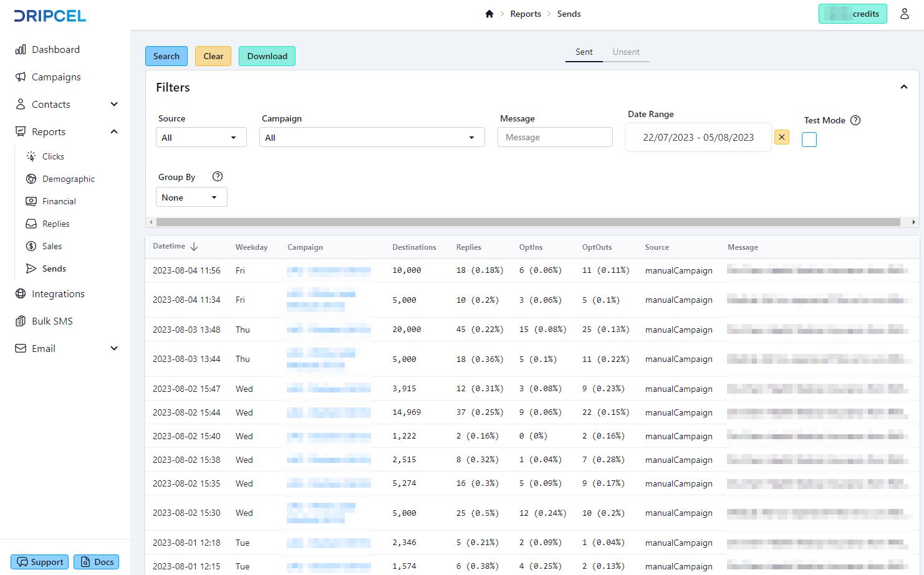The image size is (924, 575).
Task: Click the Demographic globe icon
Action: click(31, 179)
